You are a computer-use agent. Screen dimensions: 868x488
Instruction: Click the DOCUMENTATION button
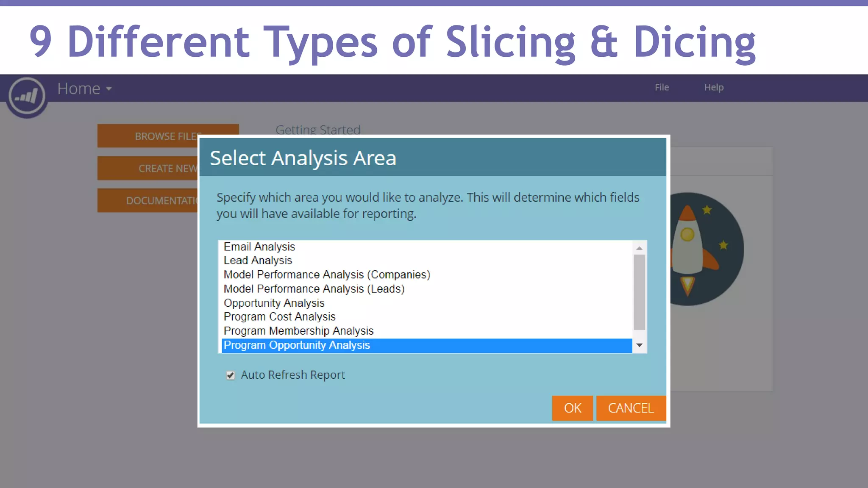[x=148, y=200]
